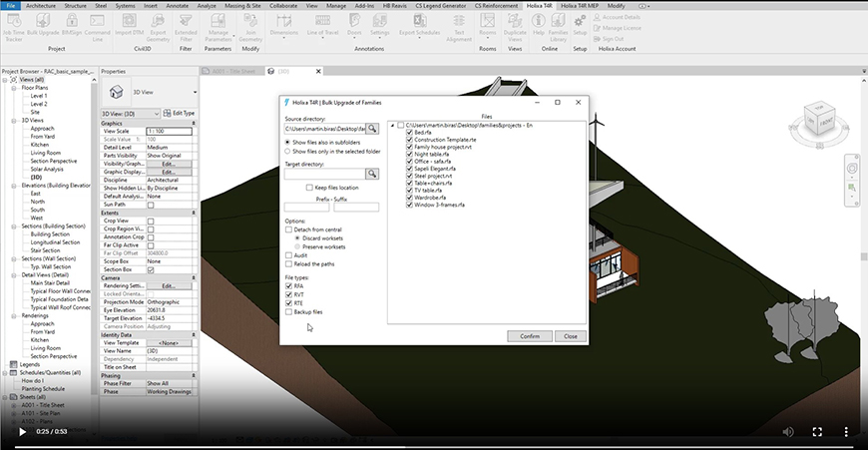Uncheck the Steel project.rvt file
The width and height of the screenshot is (868, 450).
pos(410,176)
